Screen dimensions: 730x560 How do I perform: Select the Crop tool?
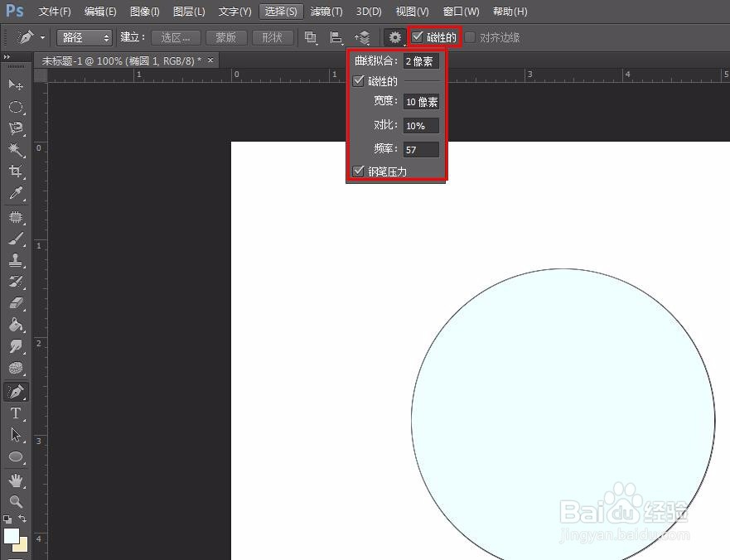coord(16,171)
